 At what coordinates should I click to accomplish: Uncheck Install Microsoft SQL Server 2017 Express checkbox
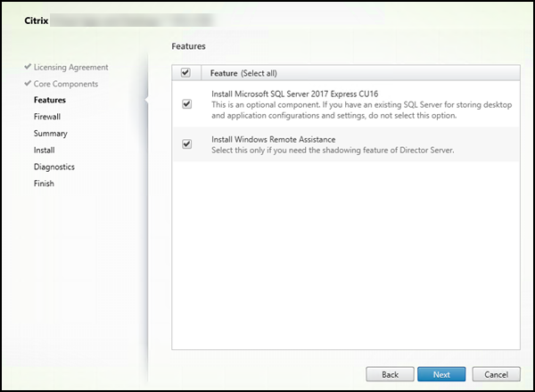[x=186, y=103]
